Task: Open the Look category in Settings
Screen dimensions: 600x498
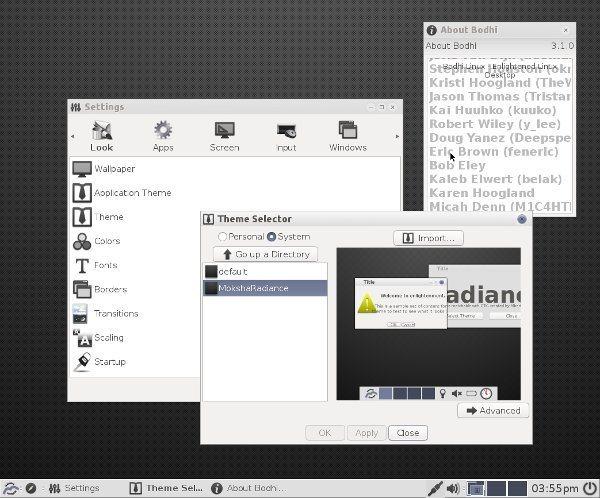Action: [x=101, y=136]
